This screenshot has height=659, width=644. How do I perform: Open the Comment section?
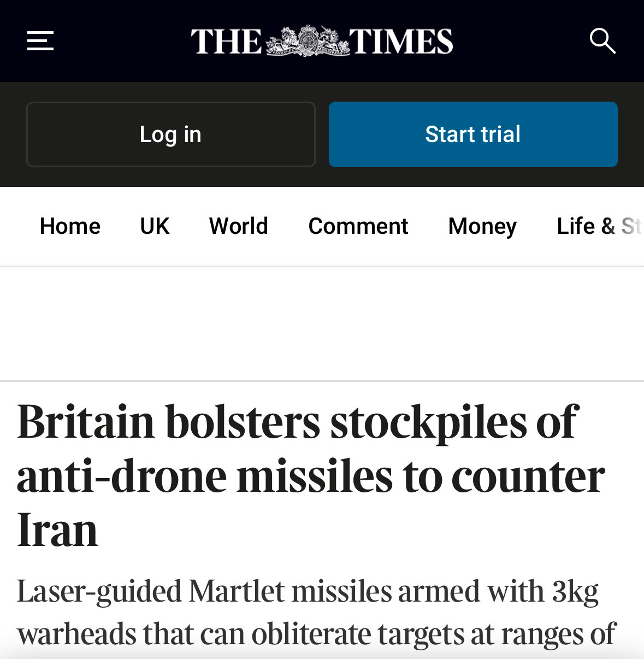pos(358,226)
